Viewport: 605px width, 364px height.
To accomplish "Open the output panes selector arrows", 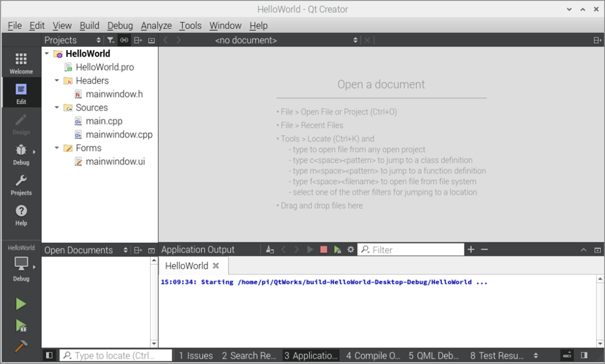I will pos(536,356).
